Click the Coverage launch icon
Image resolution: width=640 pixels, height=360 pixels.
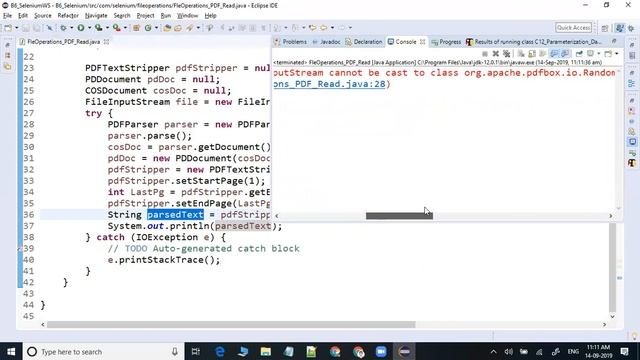tap(98, 28)
